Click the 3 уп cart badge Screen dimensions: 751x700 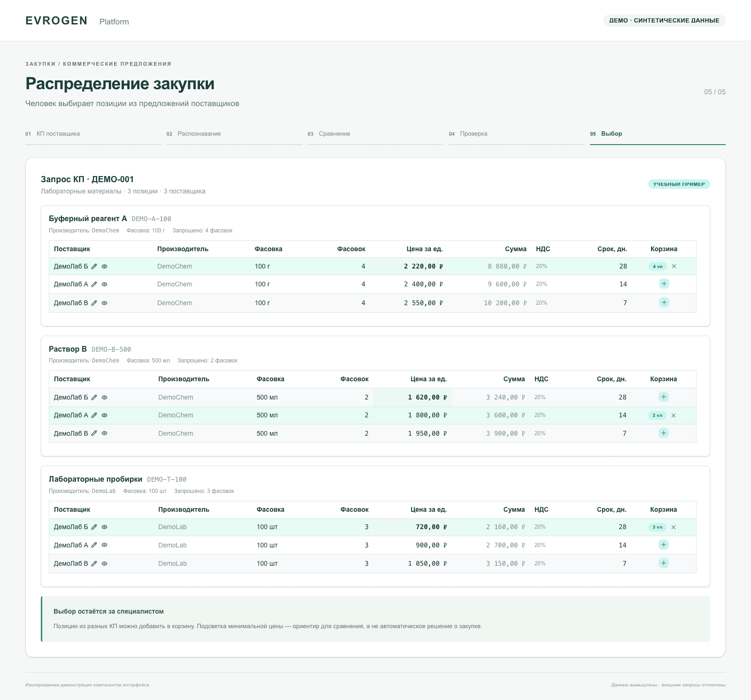coord(657,527)
